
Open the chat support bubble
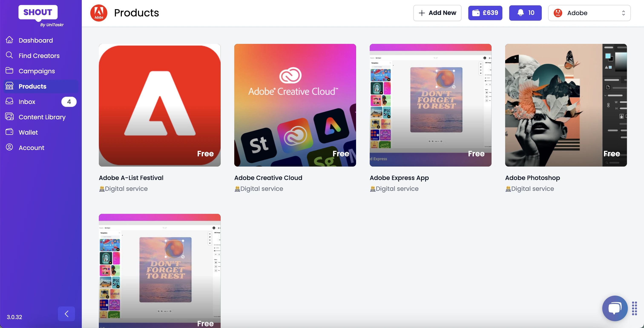[x=615, y=308]
